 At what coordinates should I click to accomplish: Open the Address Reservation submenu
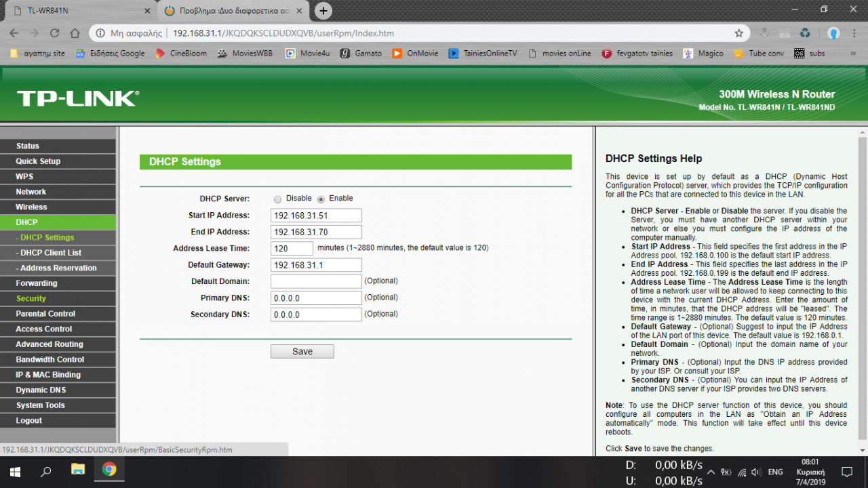click(58, 268)
